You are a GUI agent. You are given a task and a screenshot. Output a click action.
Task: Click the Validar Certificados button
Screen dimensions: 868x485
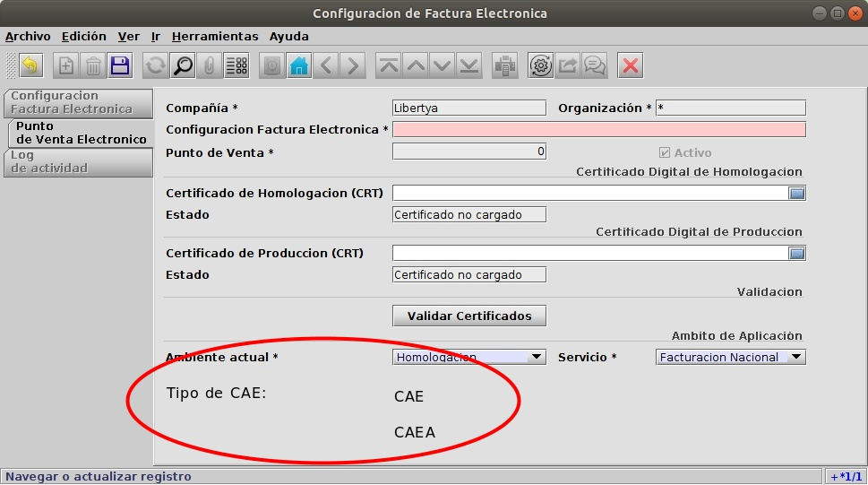coord(469,316)
